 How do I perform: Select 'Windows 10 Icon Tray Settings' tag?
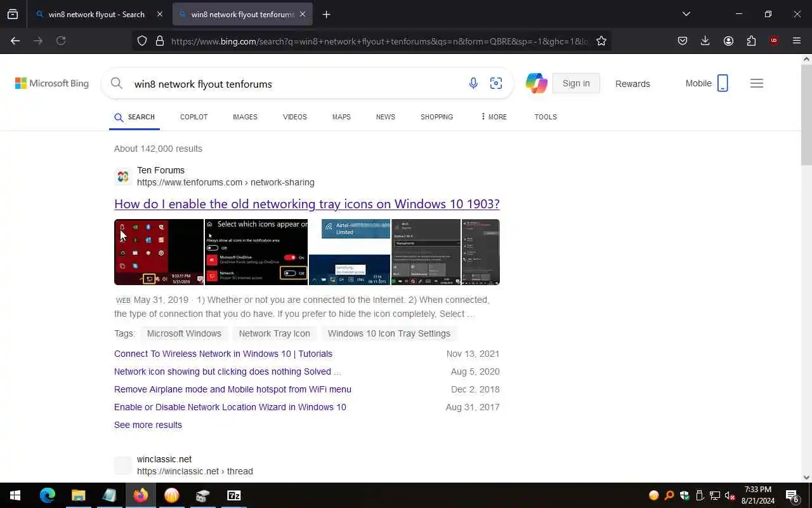click(389, 333)
